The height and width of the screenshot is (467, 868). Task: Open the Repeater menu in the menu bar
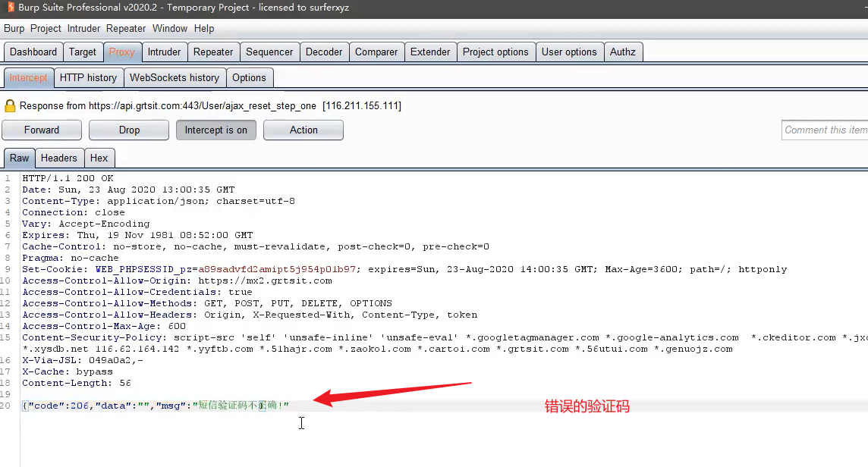click(126, 28)
